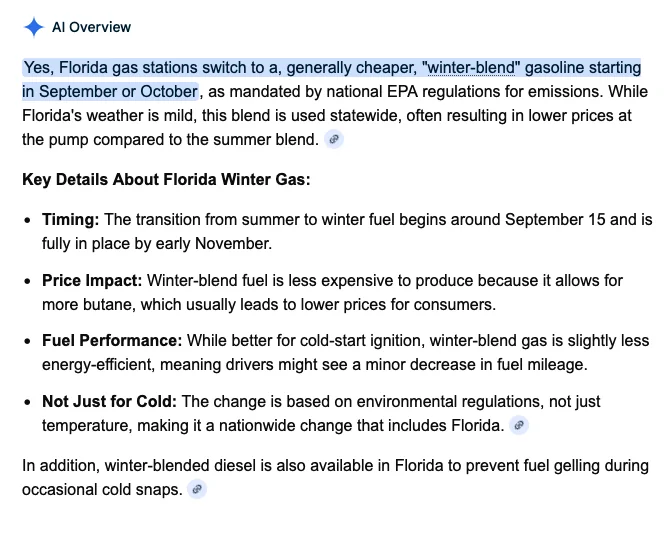The width and height of the screenshot is (670, 533).
Task: Open the source link icon after "summer blend."
Action: pyautogui.click(x=334, y=139)
